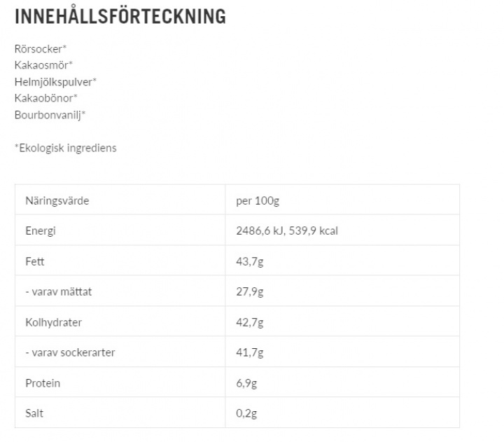Click the Kakaosmör ingredient line
The image size is (504, 442).
pos(43,65)
